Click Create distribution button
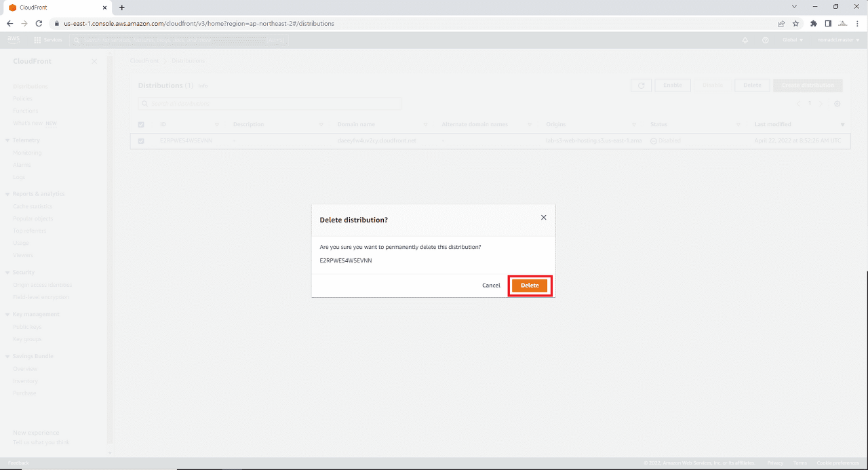 click(x=808, y=85)
